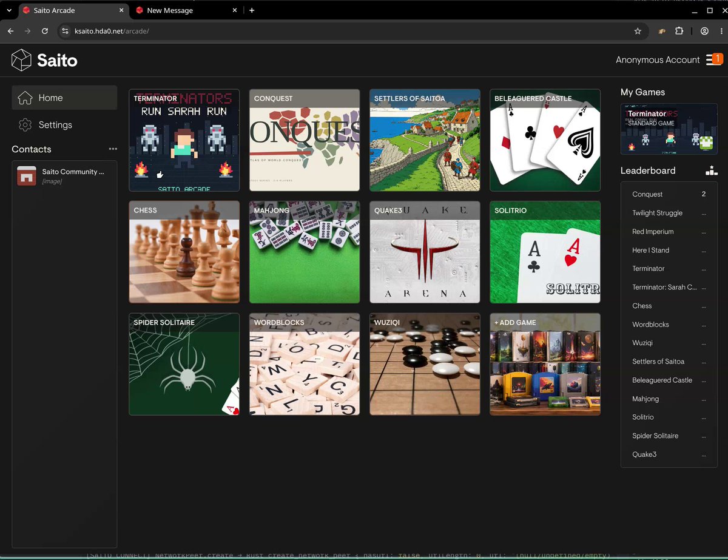Launch the Terminator Run Sarah Run tile
The height and width of the screenshot is (560, 728).
[x=184, y=140]
